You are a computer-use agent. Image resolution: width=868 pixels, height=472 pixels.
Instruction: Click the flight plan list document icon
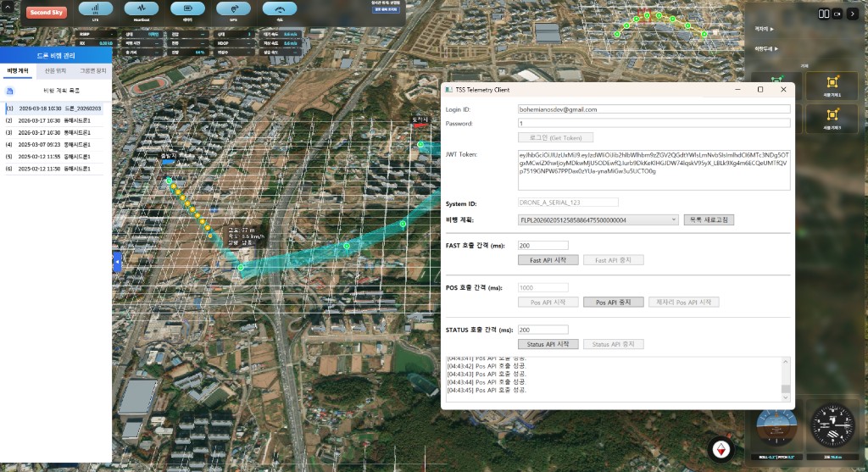pyautogui.click(x=9, y=90)
